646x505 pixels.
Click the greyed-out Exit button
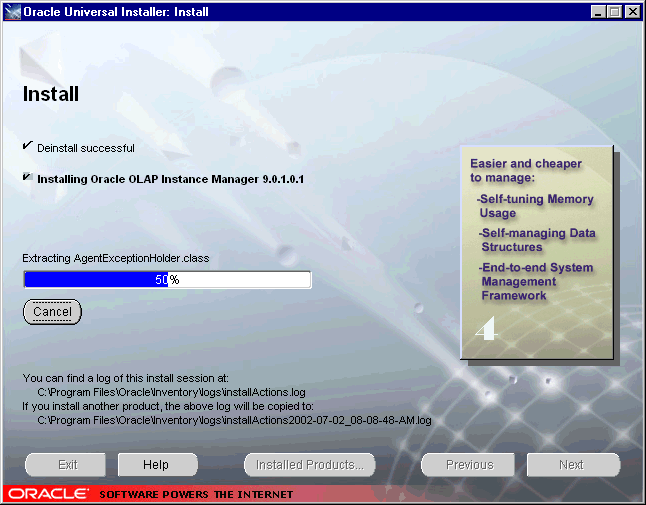coord(65,465)
